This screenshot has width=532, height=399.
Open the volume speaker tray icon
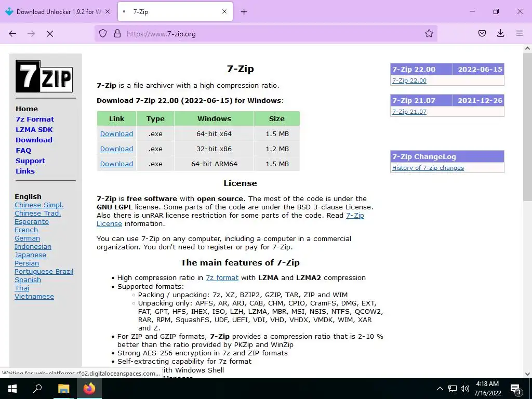(465, 389)
